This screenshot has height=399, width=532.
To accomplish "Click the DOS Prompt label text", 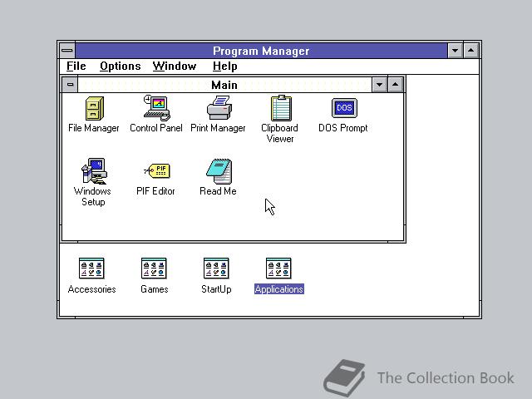I will coord(343,128).
